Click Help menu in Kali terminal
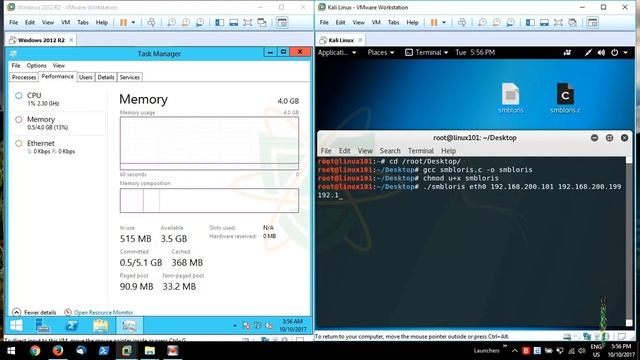 [x=448, y=151]
